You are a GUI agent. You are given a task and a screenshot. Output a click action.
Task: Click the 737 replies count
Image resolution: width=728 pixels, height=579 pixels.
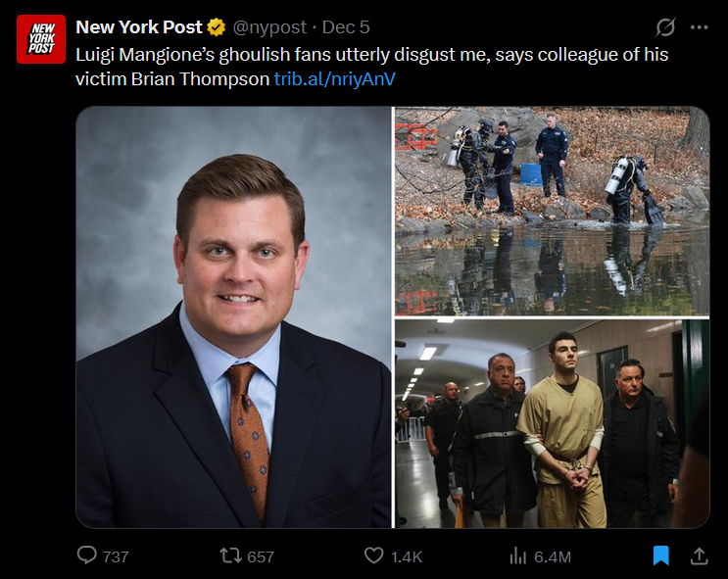point(116,556)
